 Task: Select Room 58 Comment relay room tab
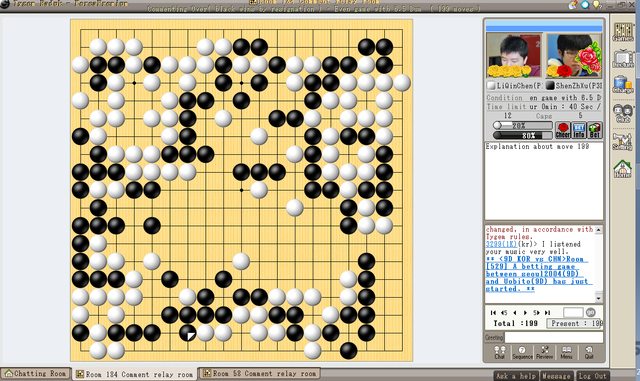260,374
